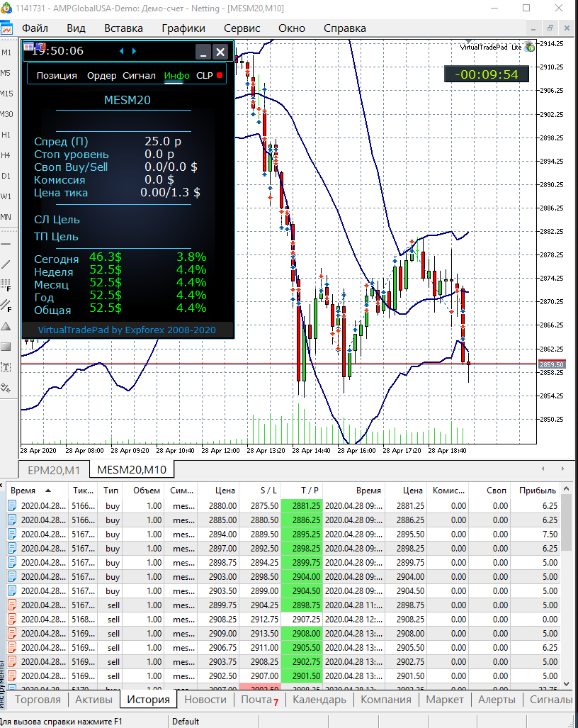This screenshot has height=728, width=578.
Task: Open the Справка menu
Action: pos(345,28)
